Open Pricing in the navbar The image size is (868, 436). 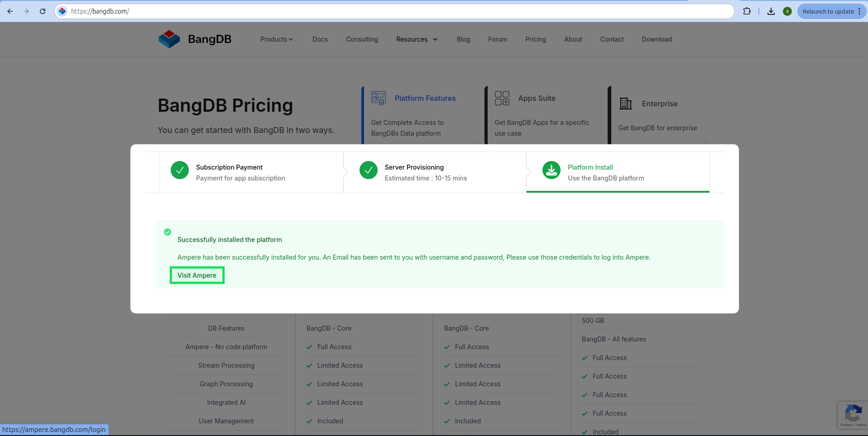pyautogui.click(x=536, y=39)
